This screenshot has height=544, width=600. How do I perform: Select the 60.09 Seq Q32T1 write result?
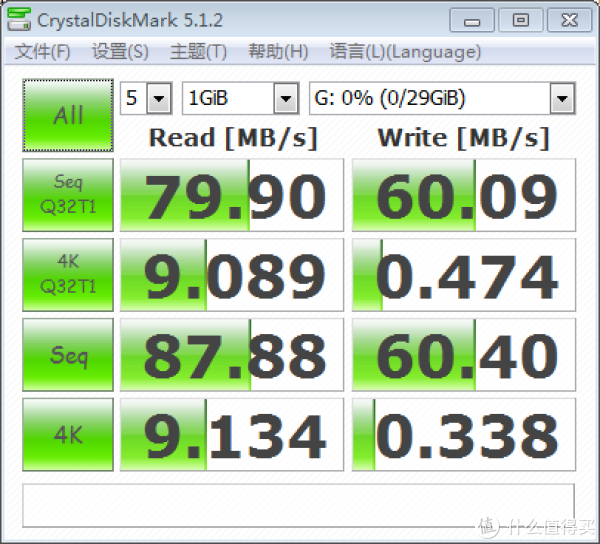[x=464, y=195]
